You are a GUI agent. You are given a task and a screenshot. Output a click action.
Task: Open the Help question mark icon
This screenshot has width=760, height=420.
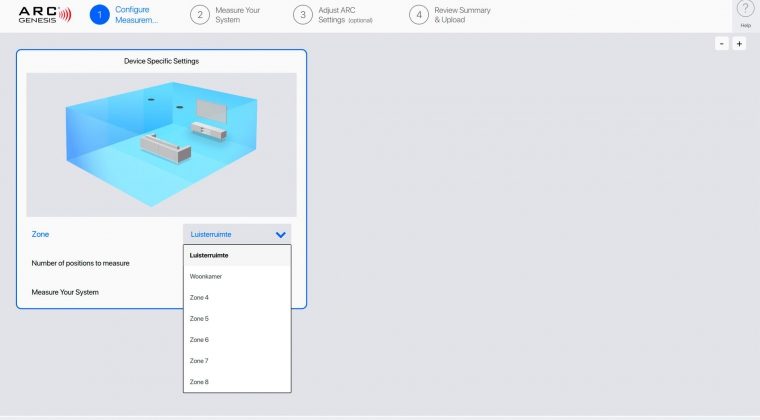tap(745, 9)
